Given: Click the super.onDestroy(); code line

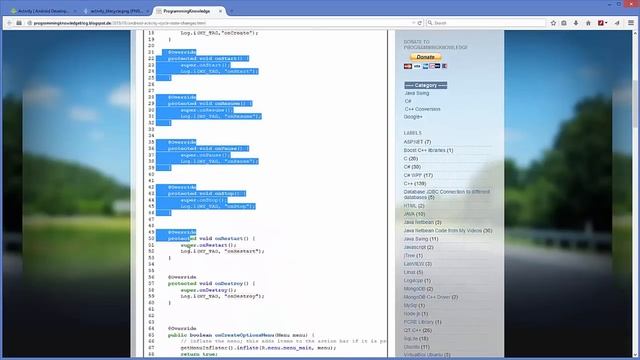Looking at the screenshot, I should click(x=208, y=290).
